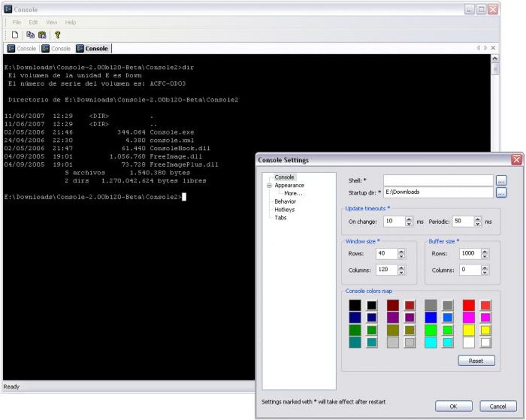This screenshot has height=420, width=526.
Task: Click the ConsoleHook.dll entry in listing
Action: (180, 148)
